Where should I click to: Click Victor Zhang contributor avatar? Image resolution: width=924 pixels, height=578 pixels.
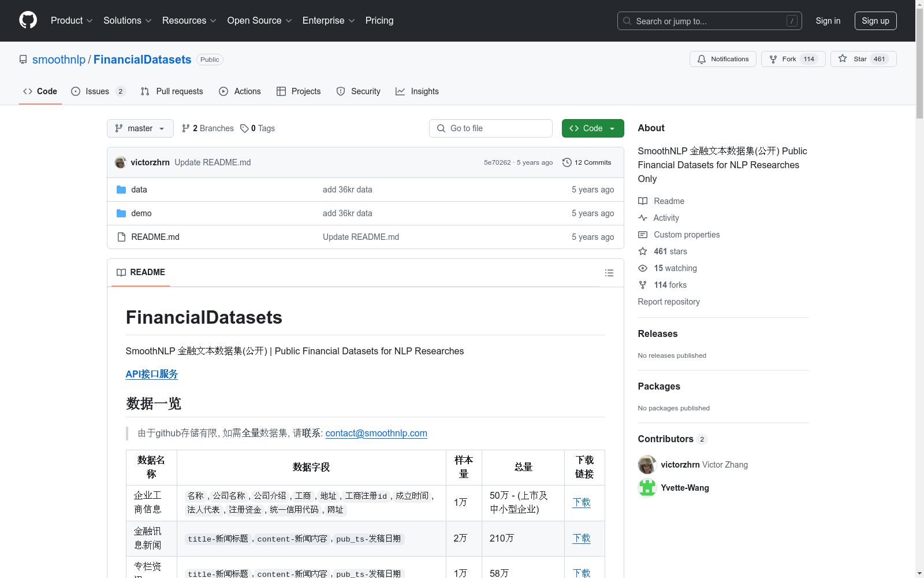647,465
